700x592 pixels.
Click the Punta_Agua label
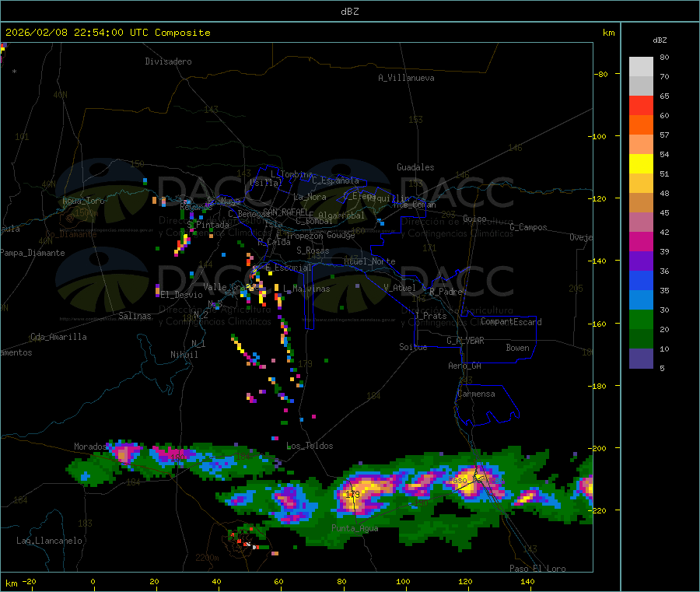pos(355,528)
